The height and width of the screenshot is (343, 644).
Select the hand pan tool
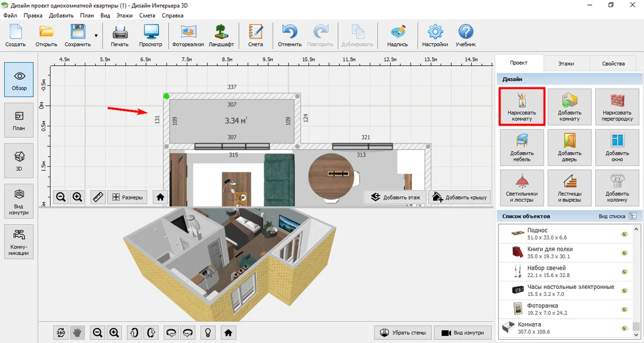tap(77, 333)
